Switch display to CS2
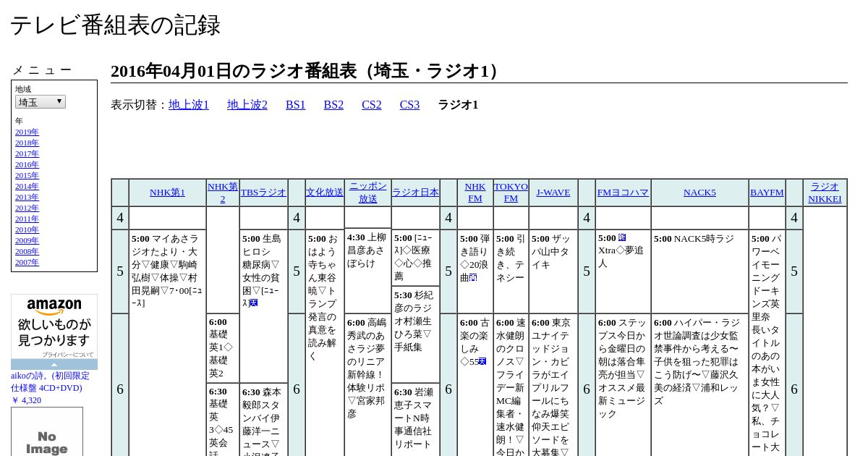The image size is (868, 456). [372, 105]
